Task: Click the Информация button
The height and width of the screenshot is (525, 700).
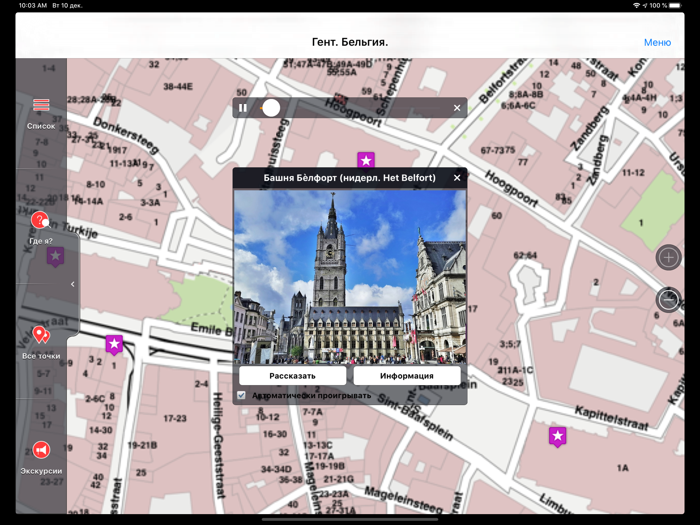Action: pyautogui.click(x=407, y=375)
